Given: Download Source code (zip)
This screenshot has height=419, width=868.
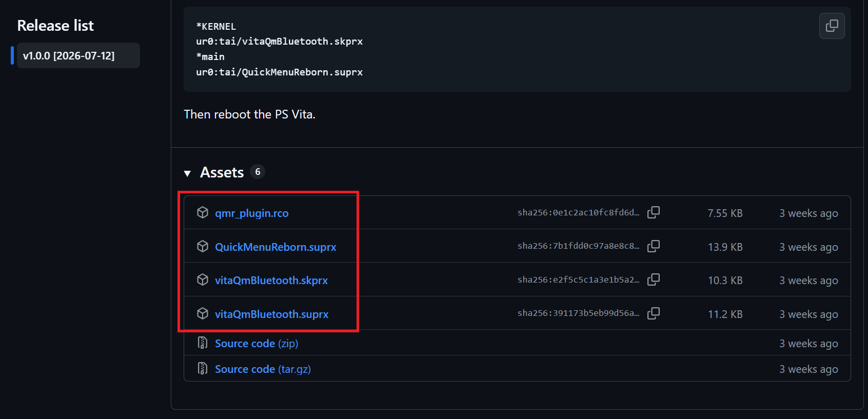Looking at the screenshot, I should pyautogui.click(x=257, y=344).
